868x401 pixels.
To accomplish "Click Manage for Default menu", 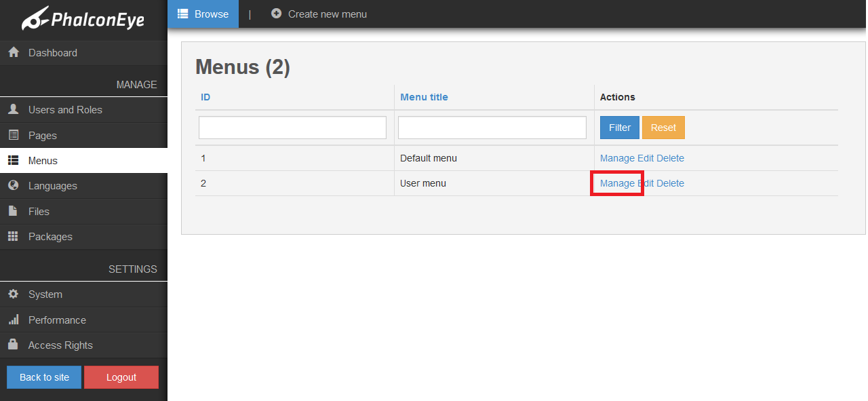I will (x=617, y=158).
